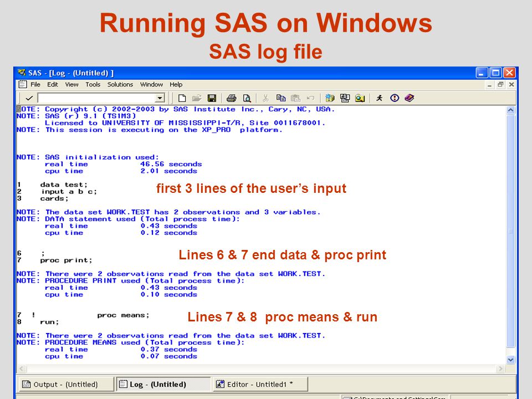Click log line 'data test;'
The width and height of the screenshot is (532, 399).
64,185
